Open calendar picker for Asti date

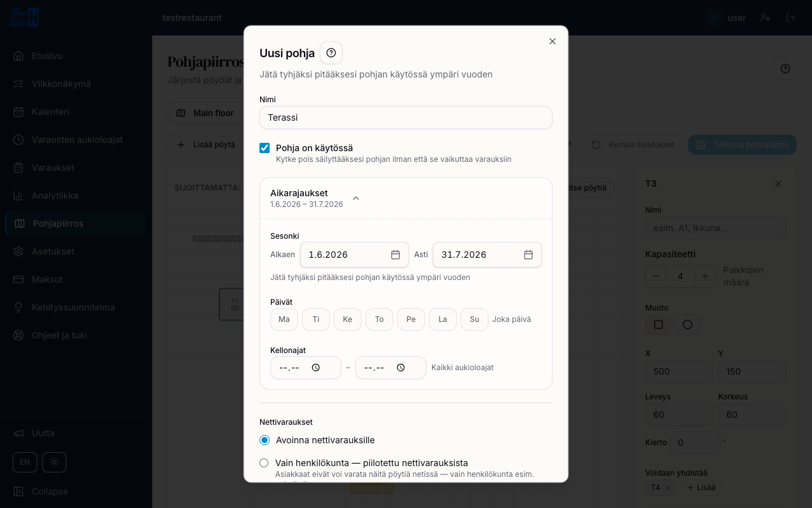pyautogui.click(x=528, y=255)
